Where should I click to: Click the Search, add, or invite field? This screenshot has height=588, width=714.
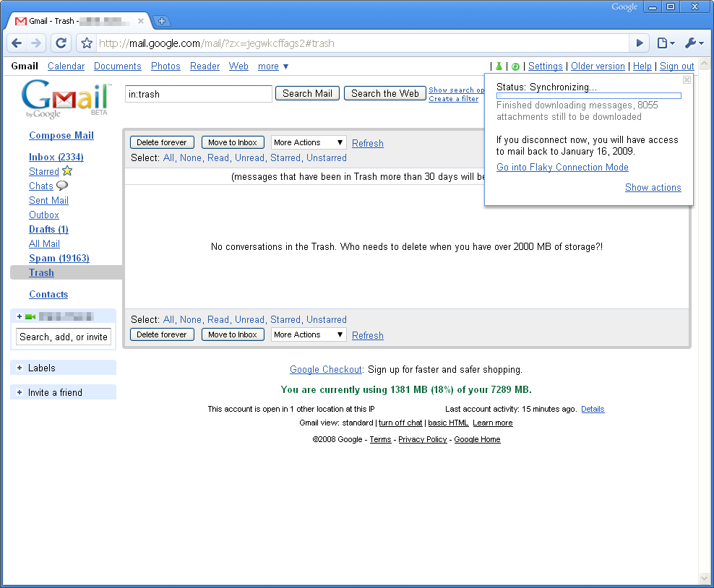coord(64,337)
